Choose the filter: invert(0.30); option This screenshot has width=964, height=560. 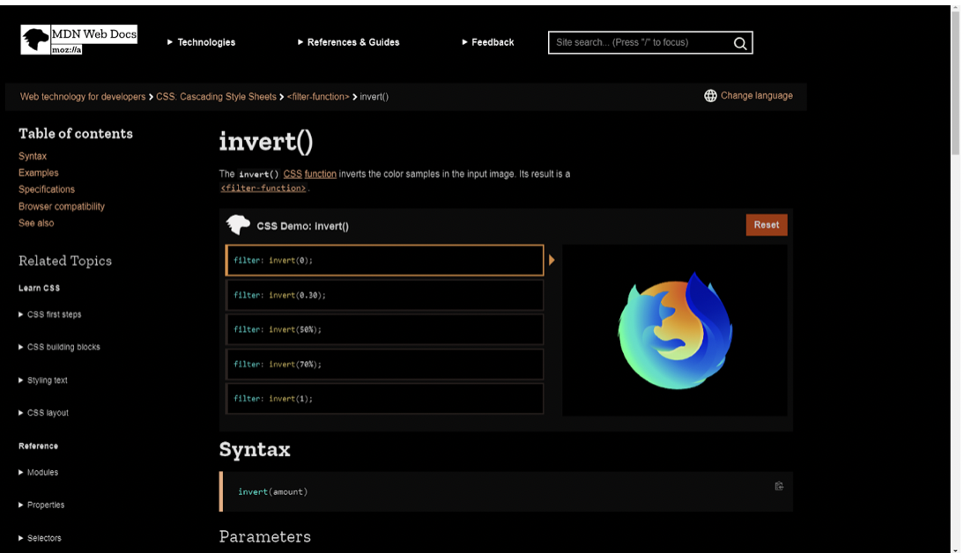click(384, 295)
